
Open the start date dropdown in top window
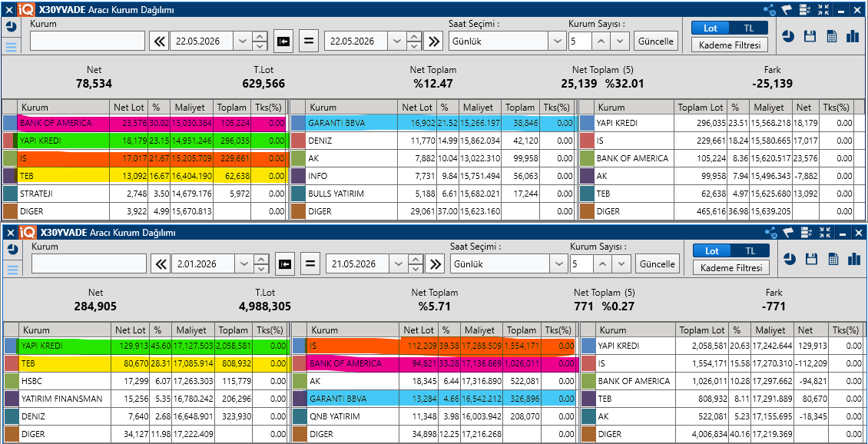[x=242, y=41]
